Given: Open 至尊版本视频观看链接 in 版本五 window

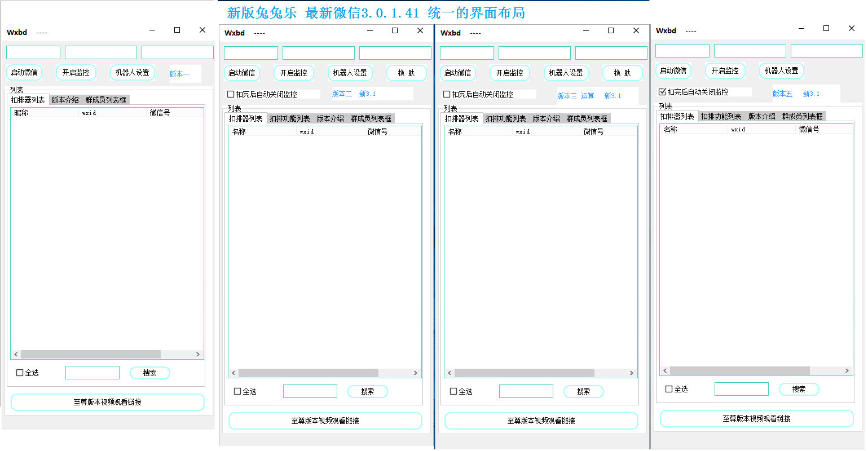Looking at the screenshot, I should [x=757, y=418].
